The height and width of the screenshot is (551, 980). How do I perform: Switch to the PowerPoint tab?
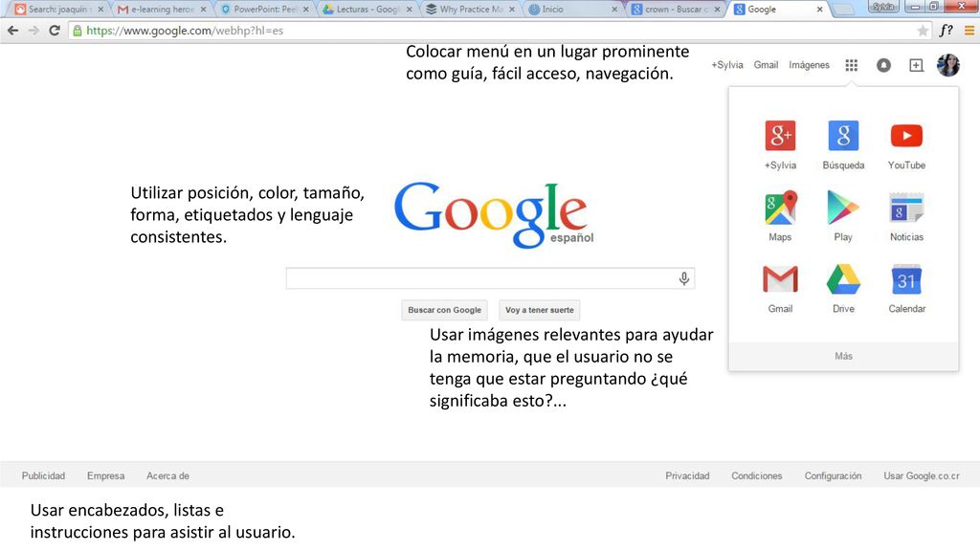pyautogui.click(x=264, y=10)
